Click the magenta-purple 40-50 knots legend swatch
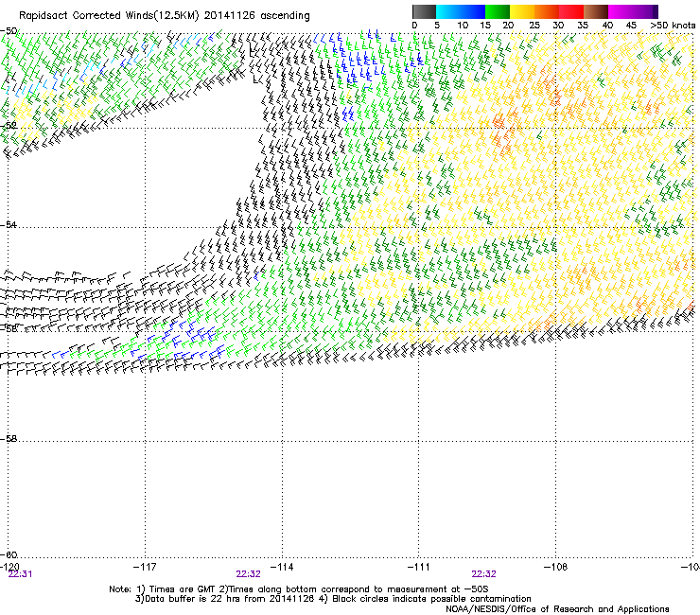The image size is (700, 615). (x=633, y=11)
